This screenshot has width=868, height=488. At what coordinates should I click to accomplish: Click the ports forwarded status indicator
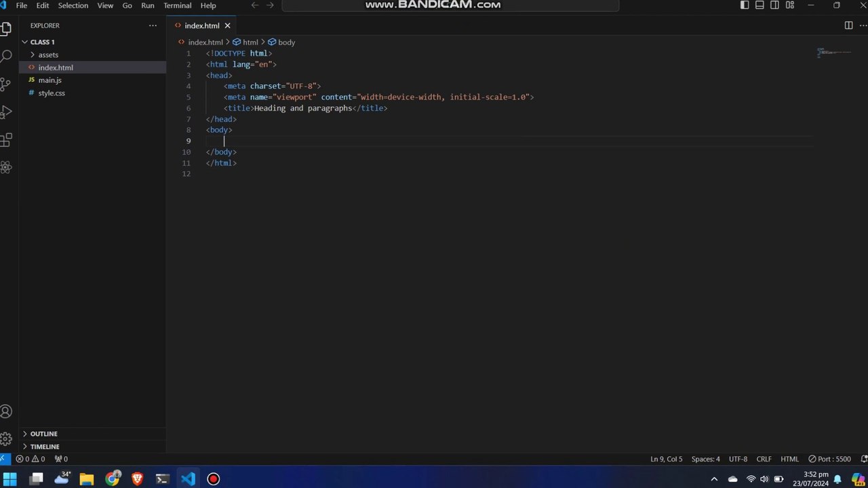pos(61,459)
